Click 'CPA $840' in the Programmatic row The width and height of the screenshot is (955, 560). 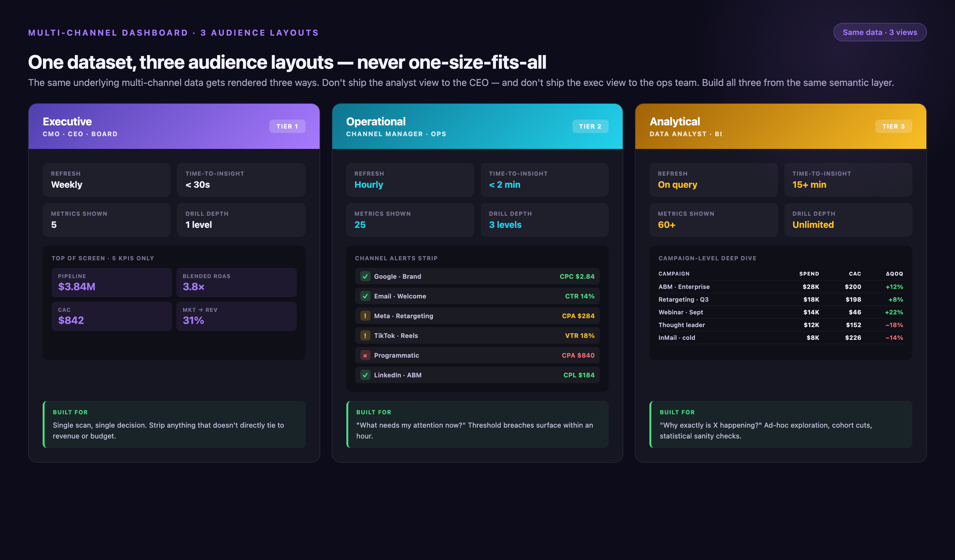(x=578, y=355)
